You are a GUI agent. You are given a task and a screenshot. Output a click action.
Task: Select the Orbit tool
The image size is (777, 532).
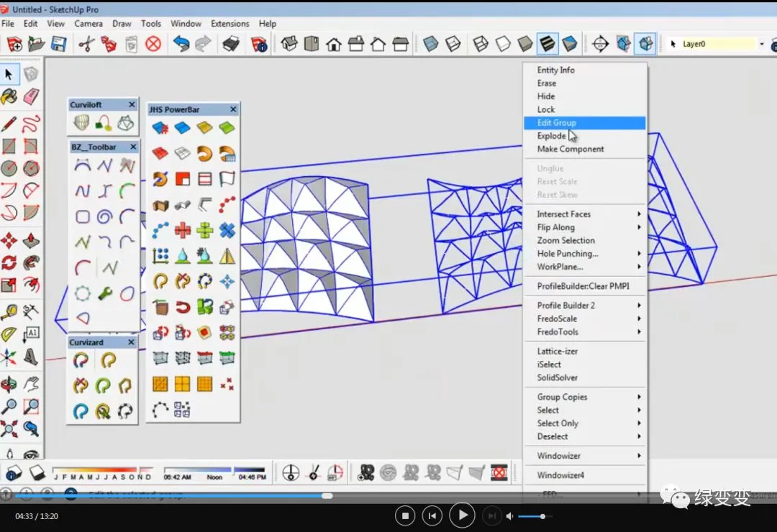(9, 384)
